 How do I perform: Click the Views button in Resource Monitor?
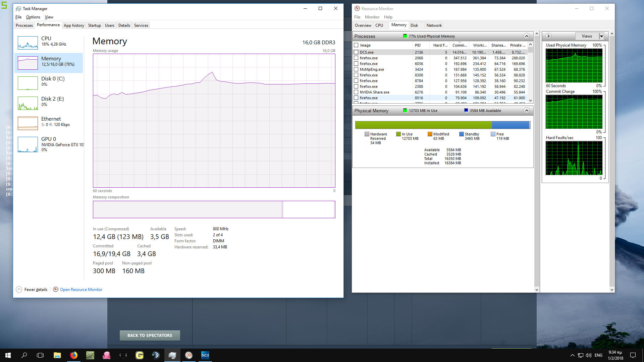(587, 36)
